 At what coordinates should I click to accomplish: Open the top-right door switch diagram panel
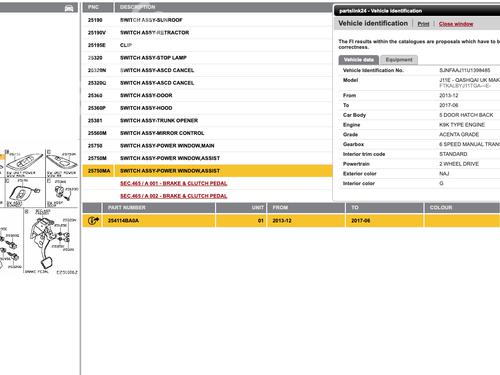[x=62, y=163]
